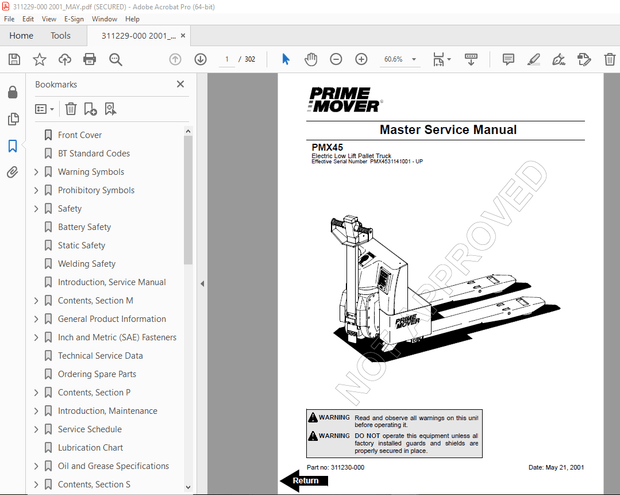This screenshot has width=620, height=495.
Task: Go to the next page
Action: pos(200,59)
